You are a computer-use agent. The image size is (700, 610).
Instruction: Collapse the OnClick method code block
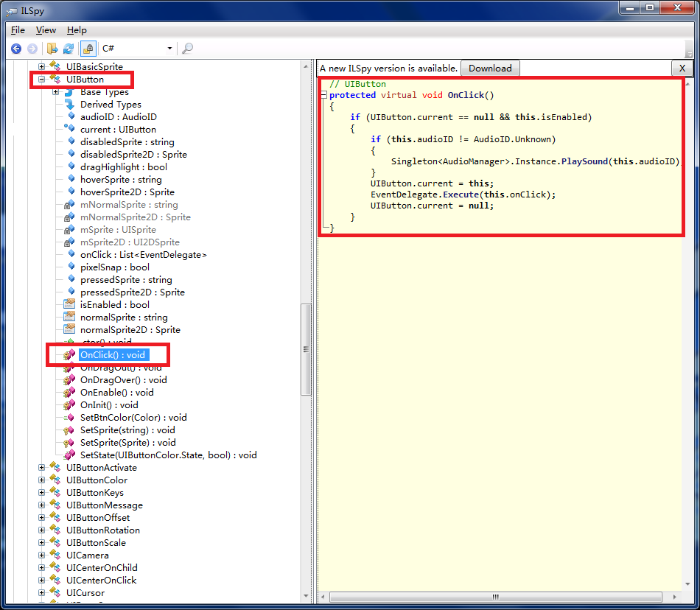324,95
